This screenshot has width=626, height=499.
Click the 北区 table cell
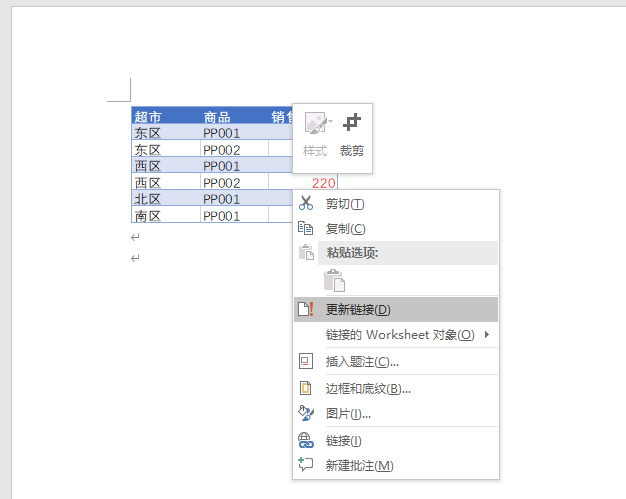(x=166, y=198)
